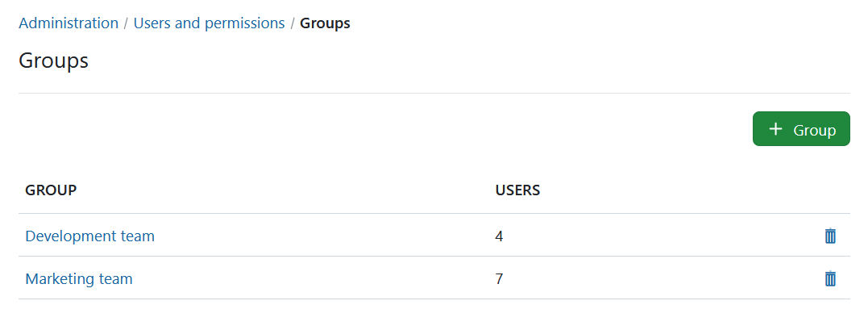Click empty space in the Marketing team row

point(322,278)
